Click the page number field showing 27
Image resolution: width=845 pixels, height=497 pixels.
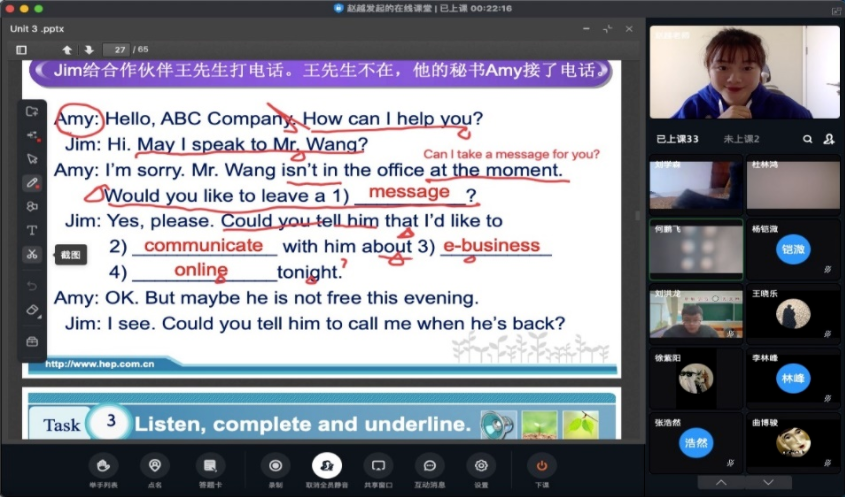(116, 50)
